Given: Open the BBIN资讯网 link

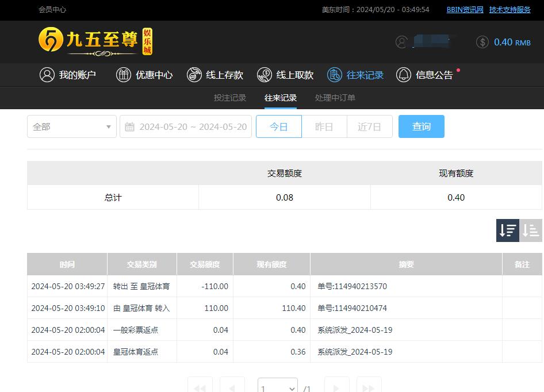Looking at the screenshot, I should click(x=465, y=10).
